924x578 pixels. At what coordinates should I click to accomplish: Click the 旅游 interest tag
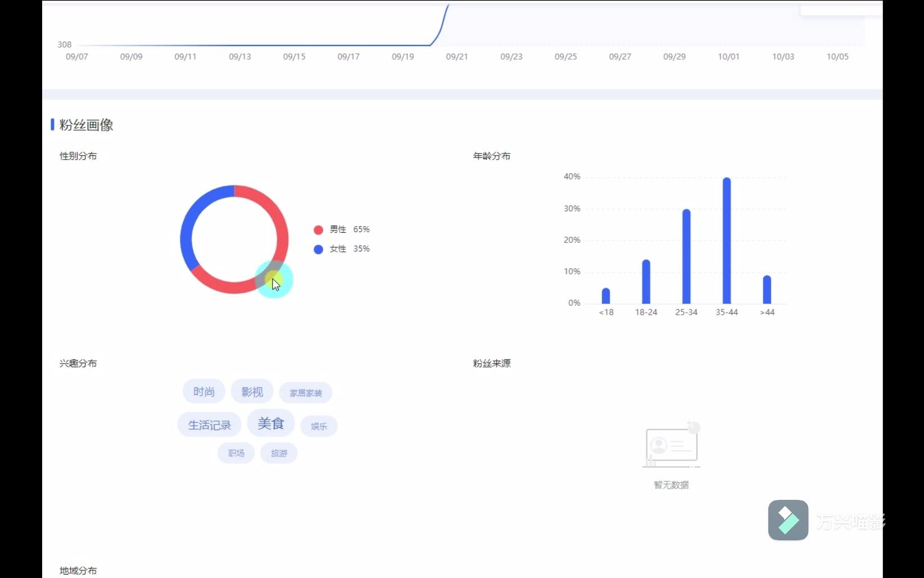[279, 453]
